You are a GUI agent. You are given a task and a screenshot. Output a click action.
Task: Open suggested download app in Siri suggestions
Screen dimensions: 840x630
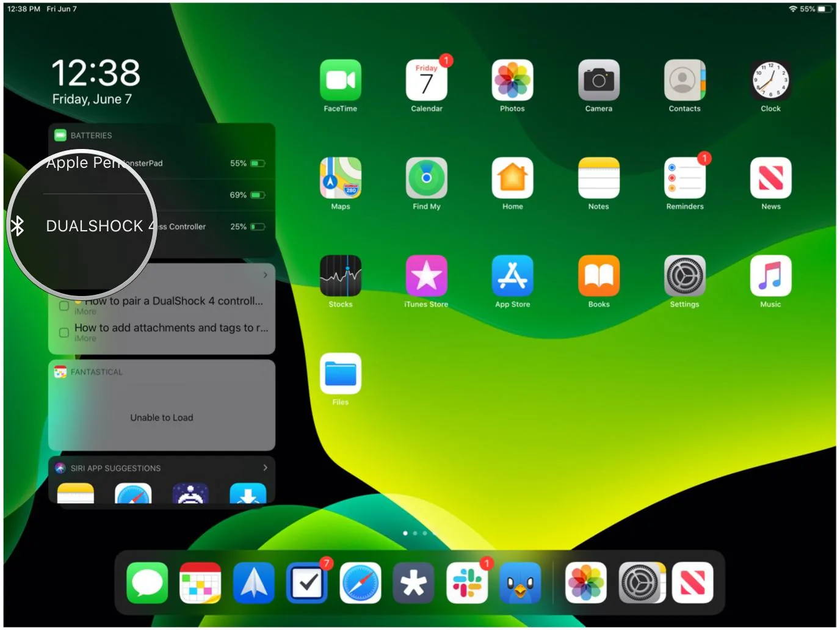click(x=248, y=493)
